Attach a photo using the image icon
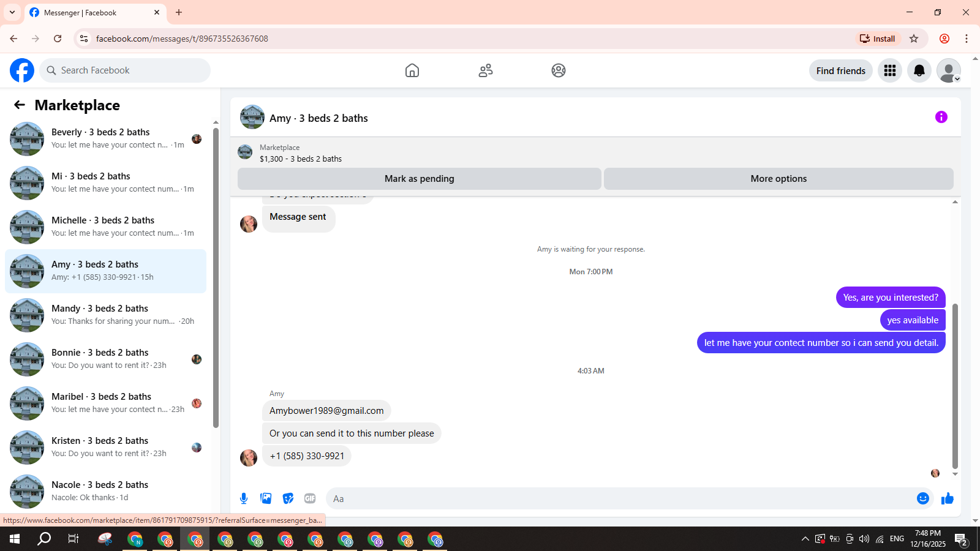Image resolution: width=980 pixels, height=551 pixels. pos(266,498)
